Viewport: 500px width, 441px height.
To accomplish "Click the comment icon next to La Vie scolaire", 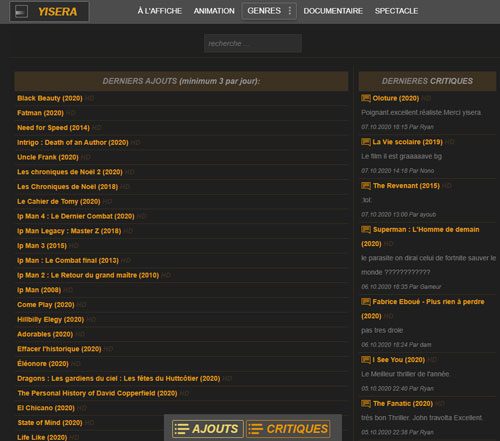I will (x=366, y=142).
